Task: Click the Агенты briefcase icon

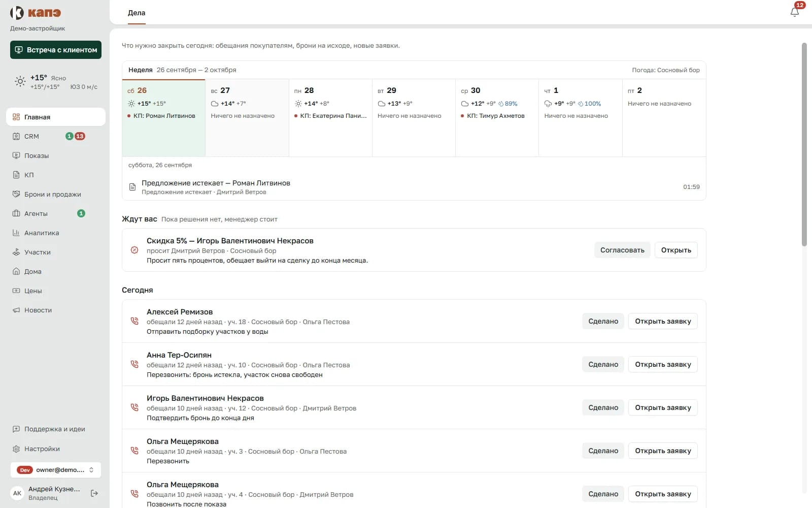Action: (x=16, y=213)
